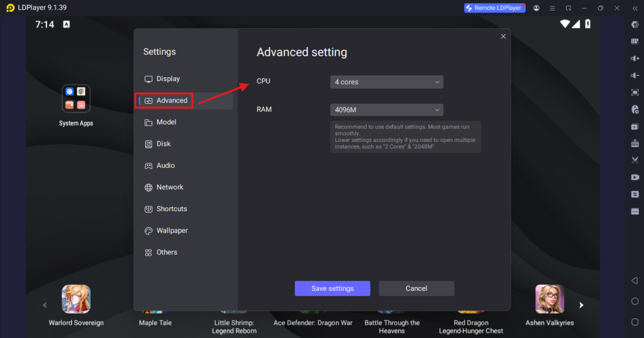Open the user account icon in title bar

536,8
